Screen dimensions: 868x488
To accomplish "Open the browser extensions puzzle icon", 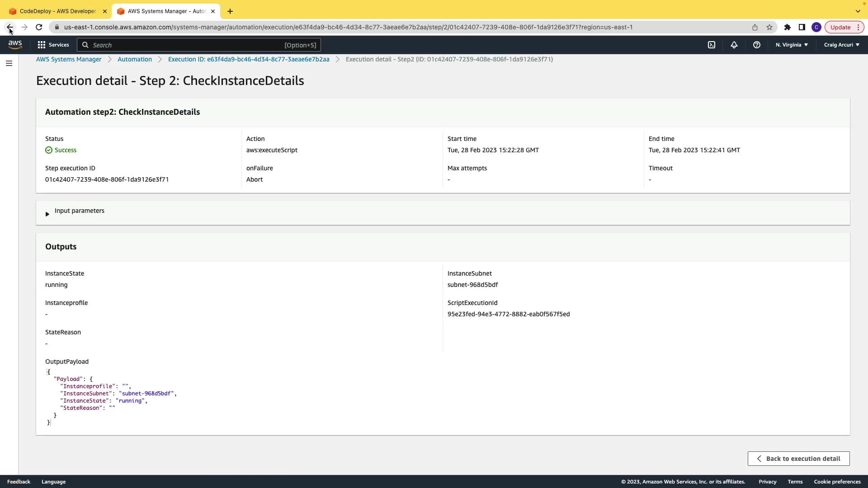I will click(788, 27).
